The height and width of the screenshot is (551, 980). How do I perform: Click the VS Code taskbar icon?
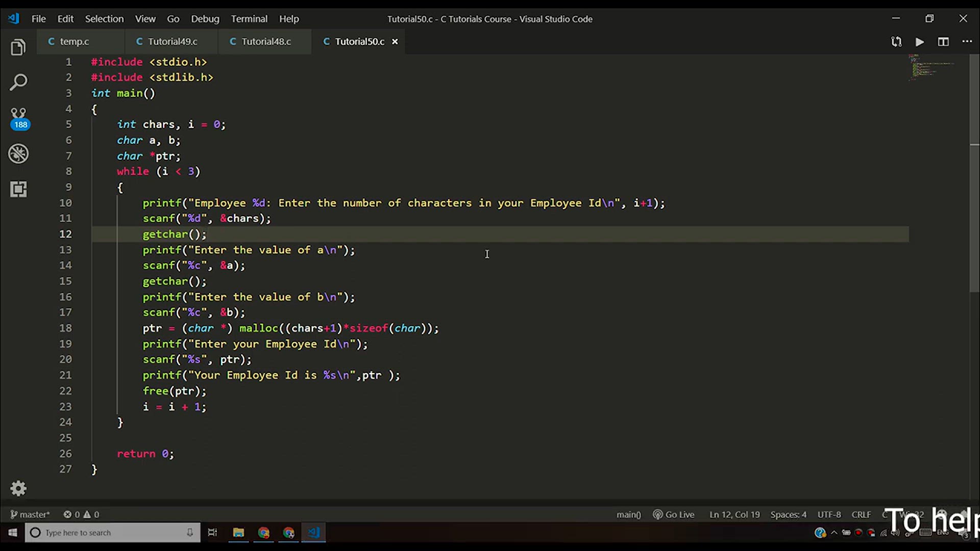[x=313, y=533]
